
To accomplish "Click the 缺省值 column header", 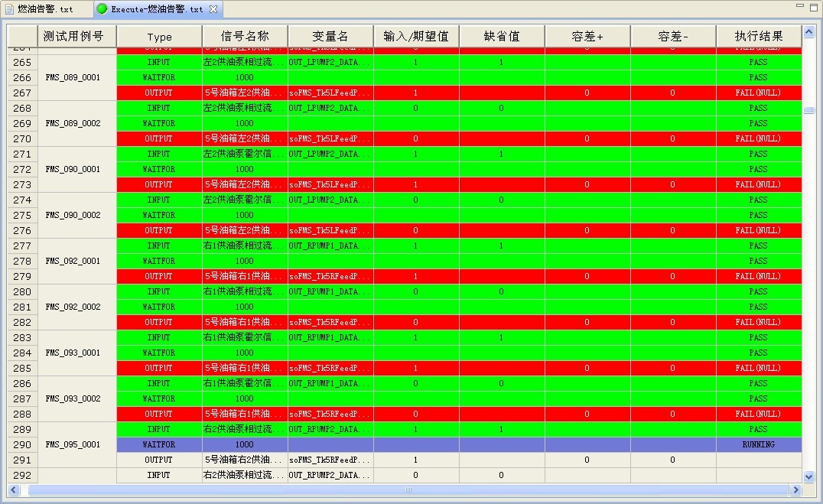I will [502, 36].
